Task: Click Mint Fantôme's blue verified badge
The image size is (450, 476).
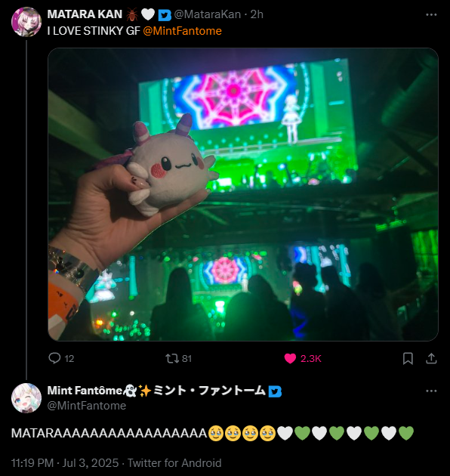Action: [x=276, y=391]
